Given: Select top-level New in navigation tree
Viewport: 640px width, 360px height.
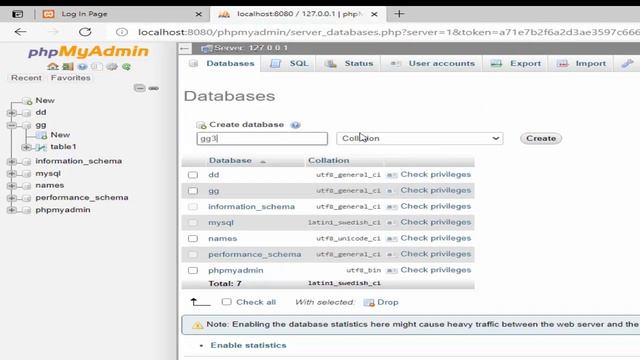Looking at the screenshot, I should click(45, 100).
